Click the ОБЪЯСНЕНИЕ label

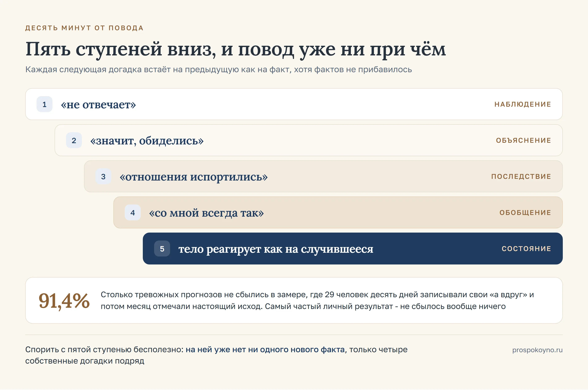pyautogui.click(x=523, y=140)
